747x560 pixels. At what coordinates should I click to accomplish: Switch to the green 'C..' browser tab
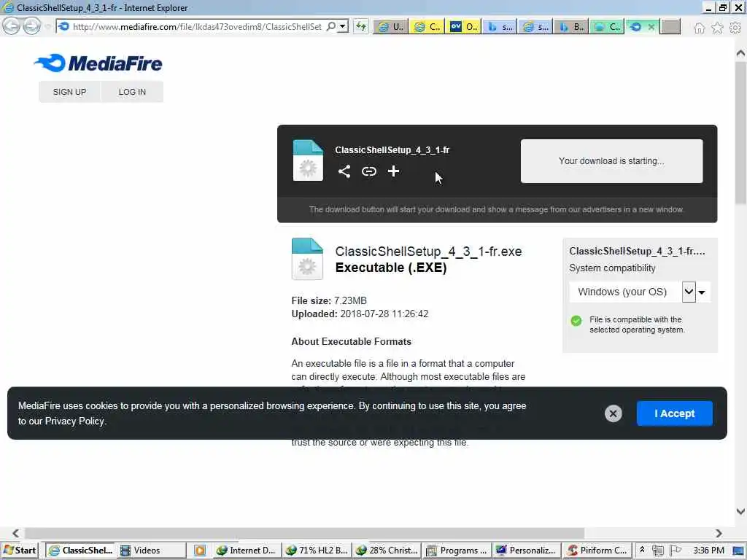pyautogui.click(x=607, y=27)
